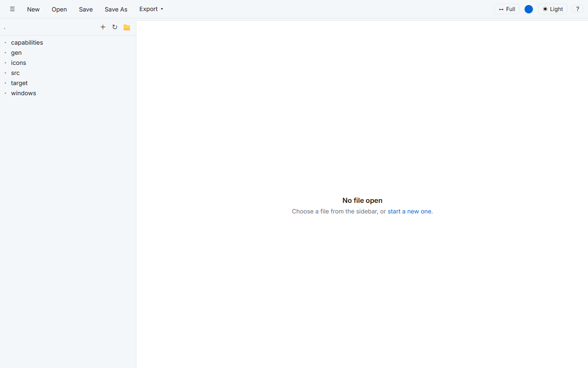Switch the Light theme toggle
Image resolution: width=588 pixels, height=368 pixels.
point(553,9)
